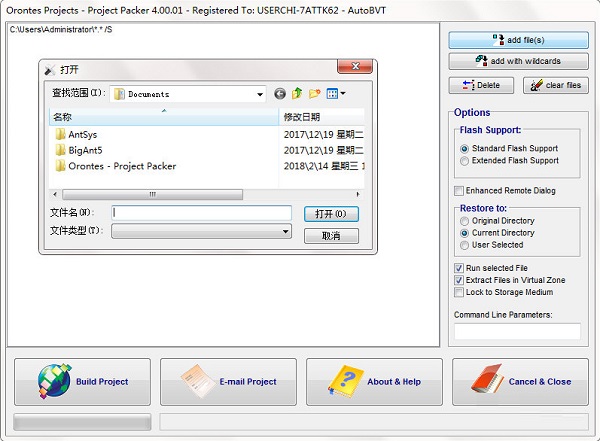
Task: Toggle Run selected File checkbox
Action: [x=458, y=268]
